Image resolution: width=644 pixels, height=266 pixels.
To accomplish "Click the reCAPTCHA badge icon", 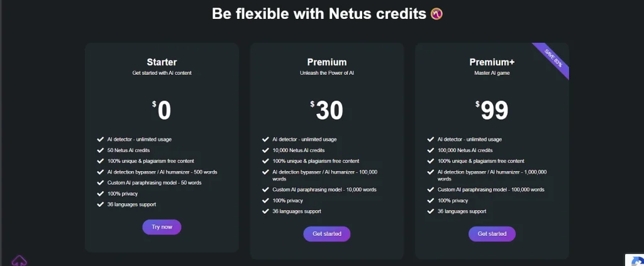I will [x=634, y=259].
